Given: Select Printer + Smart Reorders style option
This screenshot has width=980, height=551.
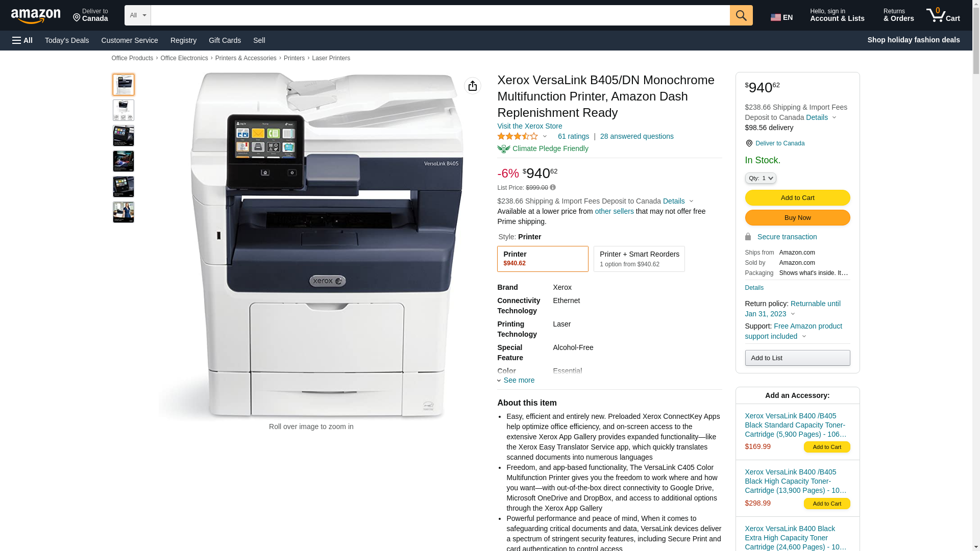Looking at the screenshot, I should (x=639, y=259).
